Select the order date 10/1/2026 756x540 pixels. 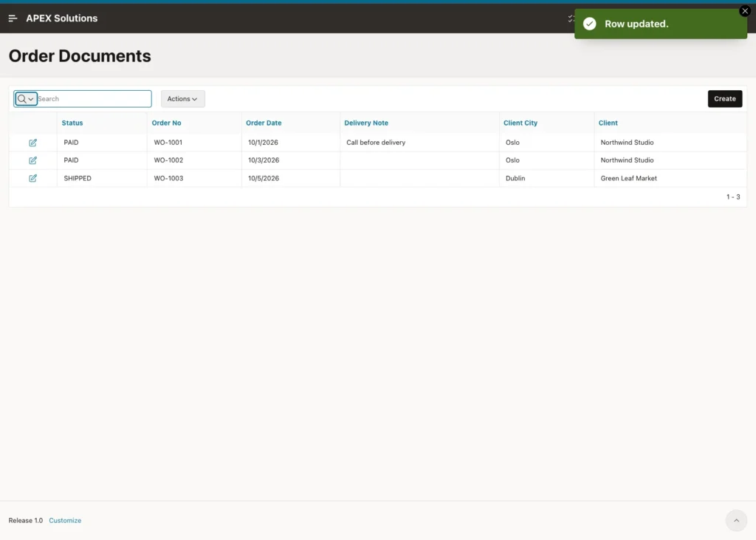click(264, 143)
